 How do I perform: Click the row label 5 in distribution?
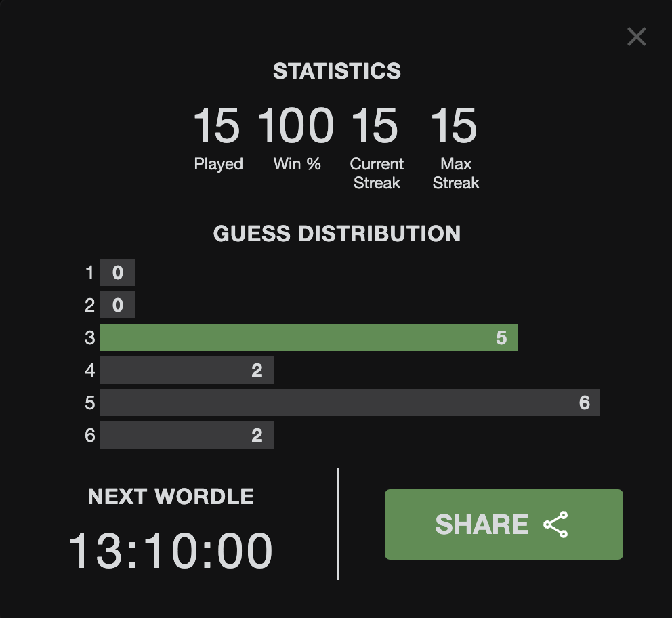click(89, 403)
